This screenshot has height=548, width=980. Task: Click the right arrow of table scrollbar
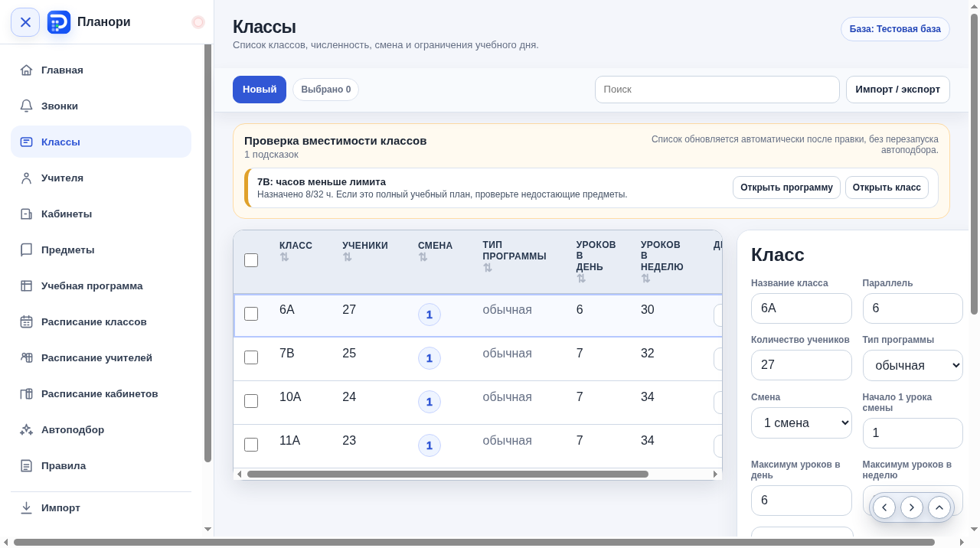716,475
